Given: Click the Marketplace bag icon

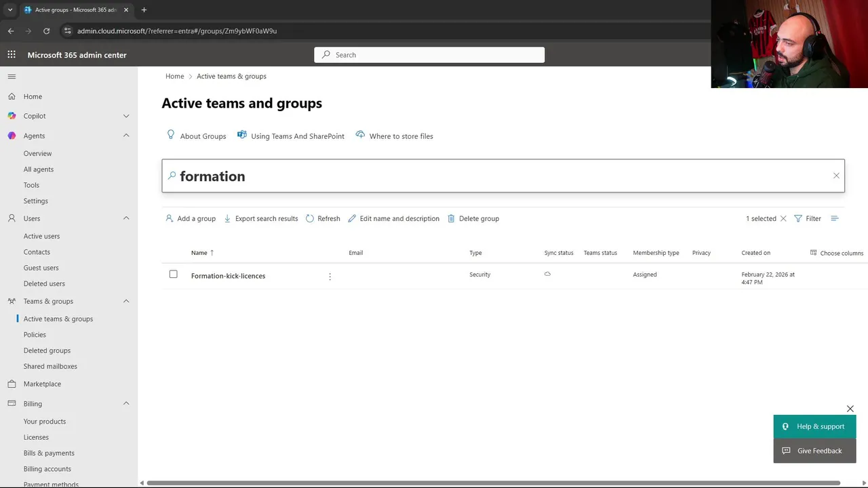Looking at the screenshot, I should pos(12,384).
